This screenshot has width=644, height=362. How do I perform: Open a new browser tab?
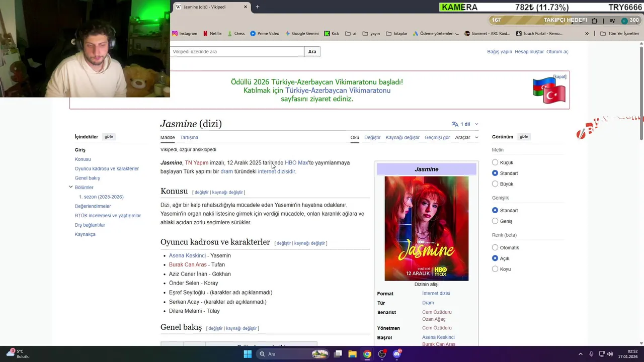[258, 7]
